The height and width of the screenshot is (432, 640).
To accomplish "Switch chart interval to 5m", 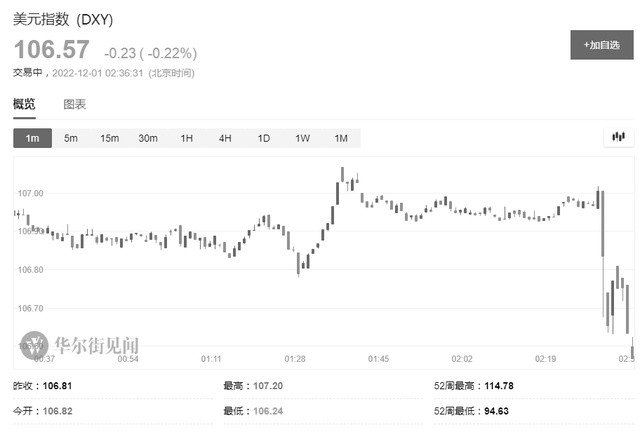I will pyautogui.click(x=71, y=138).
